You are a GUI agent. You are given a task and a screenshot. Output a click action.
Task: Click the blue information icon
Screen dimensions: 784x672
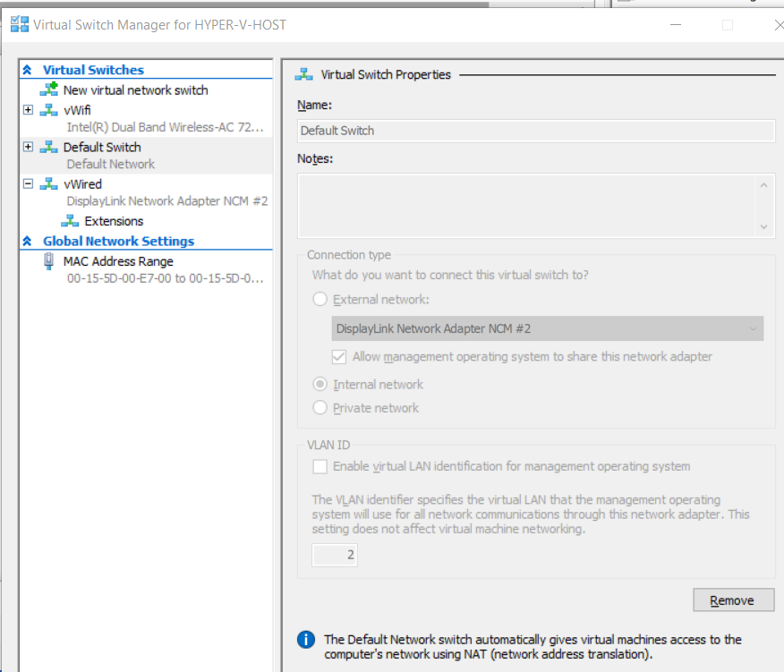tap(306, 640)
